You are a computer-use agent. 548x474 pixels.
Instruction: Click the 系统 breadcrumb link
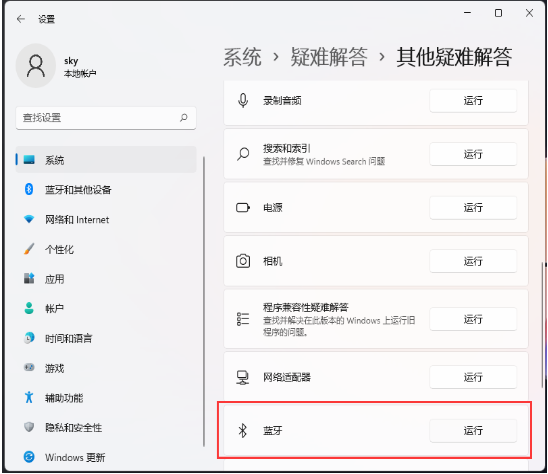tap(242, 57)
